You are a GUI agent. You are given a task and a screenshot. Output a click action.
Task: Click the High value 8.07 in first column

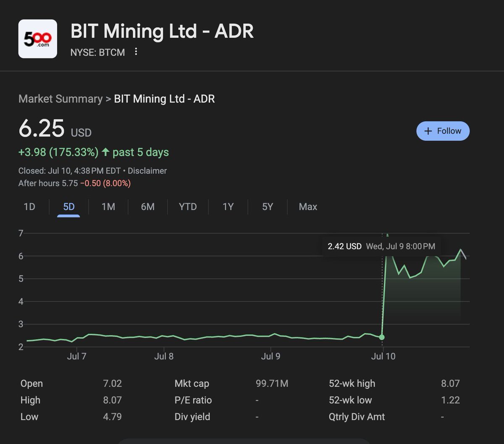[112, 400]
